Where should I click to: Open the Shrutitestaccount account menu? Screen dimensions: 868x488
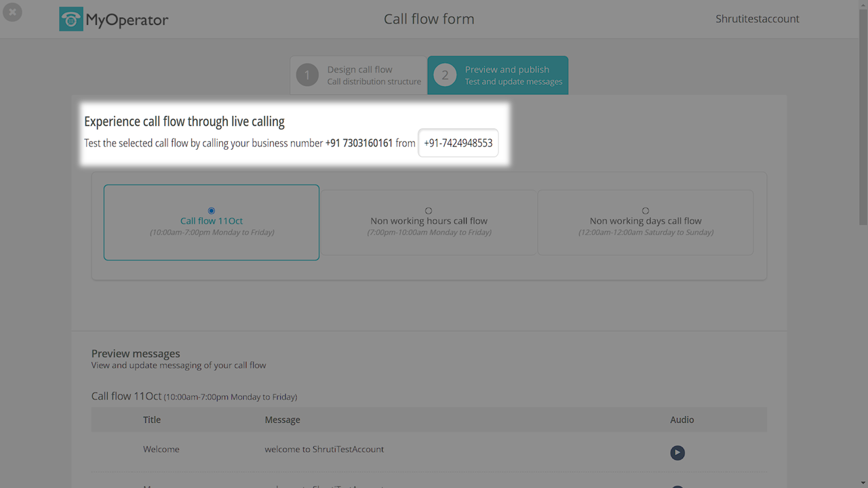pyautogui.click(x=757, y=19)
